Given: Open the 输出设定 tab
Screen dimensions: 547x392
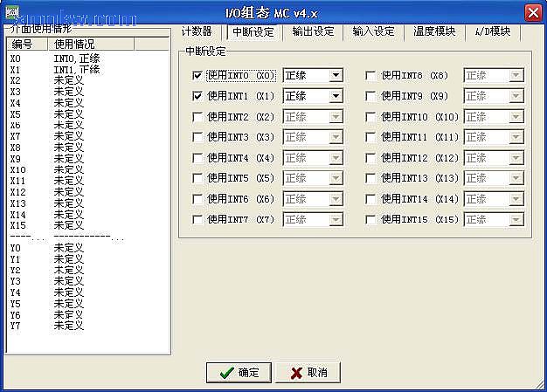Looking at the screenshot, I should [x=313, y=31].
